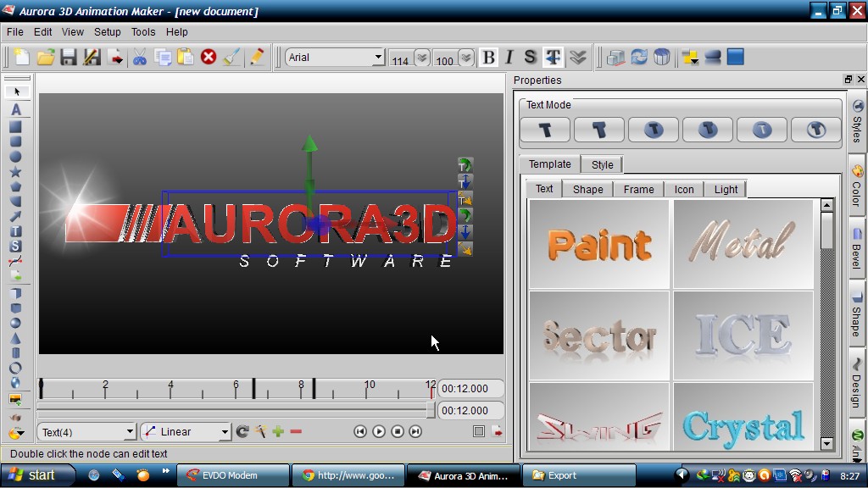The height and width of the screenshot is (488, 868).
Task: Stop the animation playback
Action: click(x=398, y=431)
